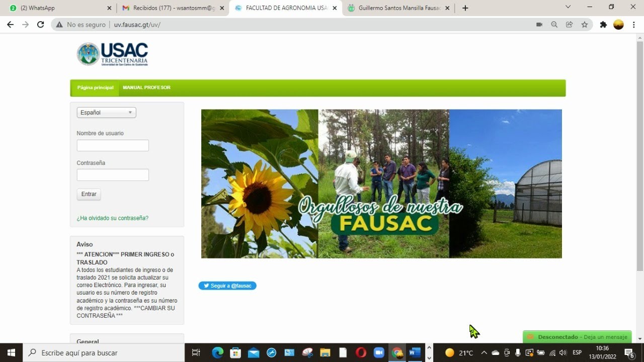Open Microsoft Word from the taskbar
This screenshot has width=644, height=362.
[x=415, y=352]
